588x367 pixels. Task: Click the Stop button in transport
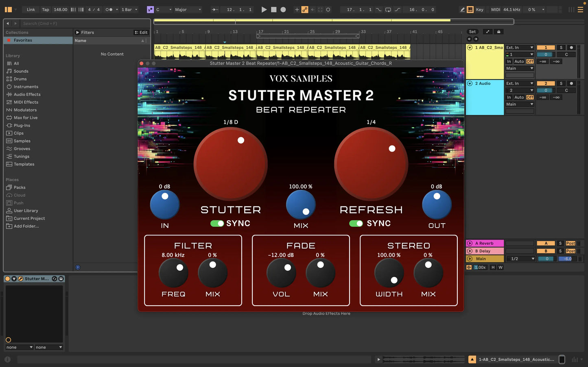(274, 9)
